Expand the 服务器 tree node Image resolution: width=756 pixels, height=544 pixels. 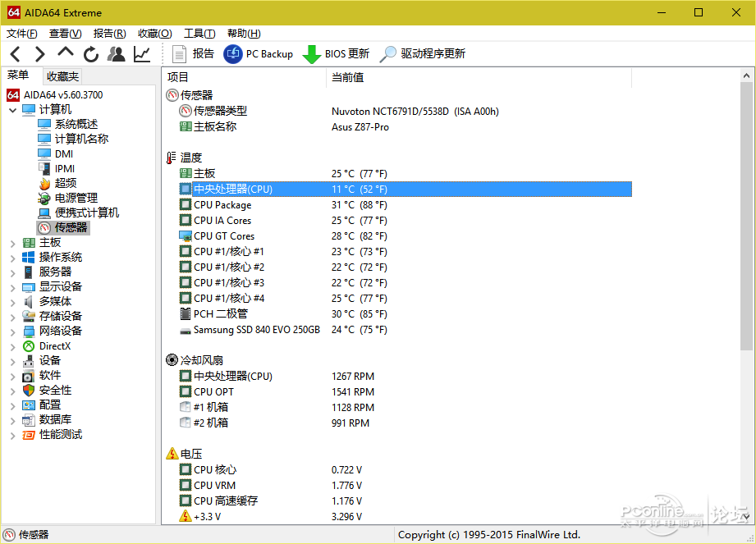pyautogui.click(x=12, y=272)
